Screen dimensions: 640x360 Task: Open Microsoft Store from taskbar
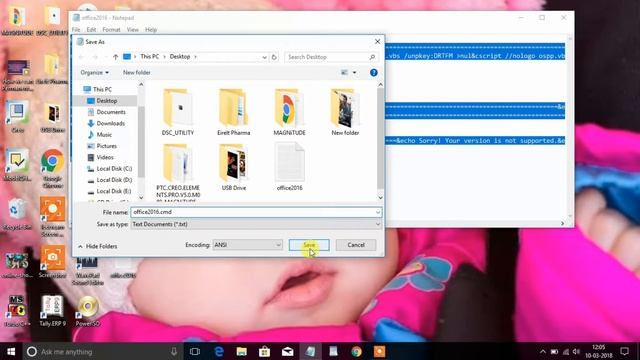264,351
